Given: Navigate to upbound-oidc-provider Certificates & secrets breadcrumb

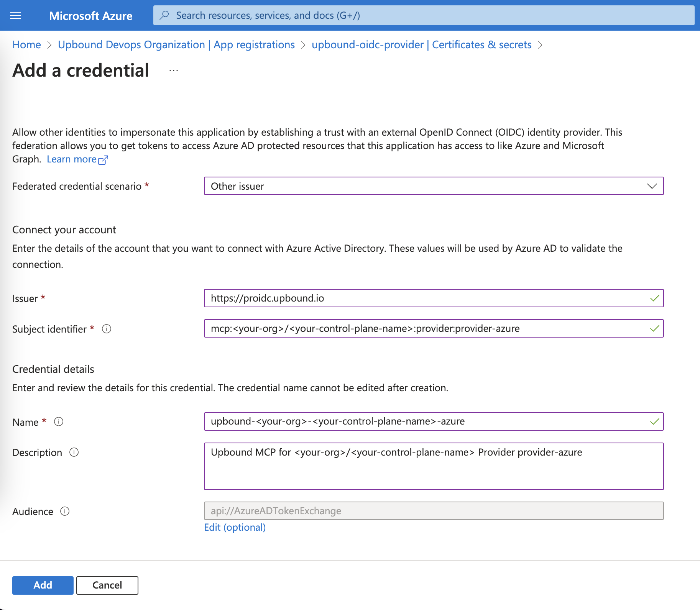Looking at the screenshot, I should (x=421, y=45).
